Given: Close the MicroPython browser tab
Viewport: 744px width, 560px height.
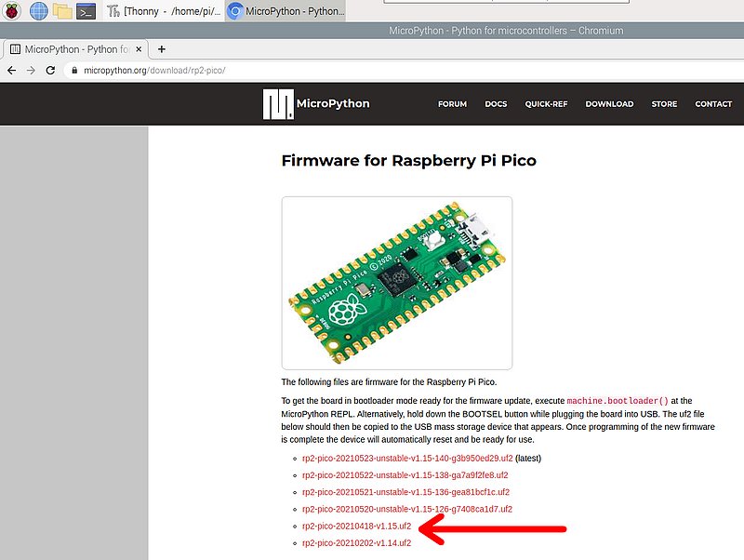Looking at the screenshot, I should click(139, 49).
